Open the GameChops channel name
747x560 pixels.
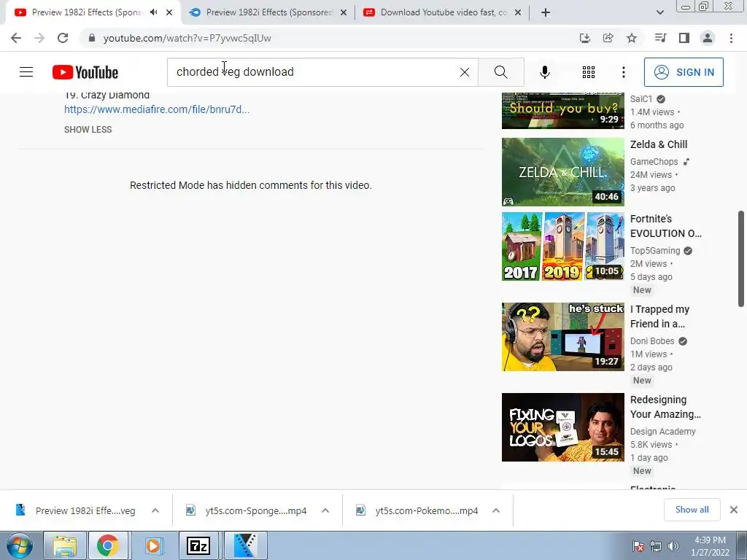654,161
